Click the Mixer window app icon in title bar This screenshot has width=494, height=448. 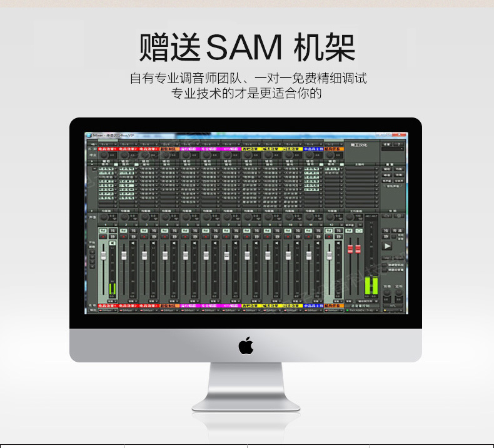[x=89, y=136]
